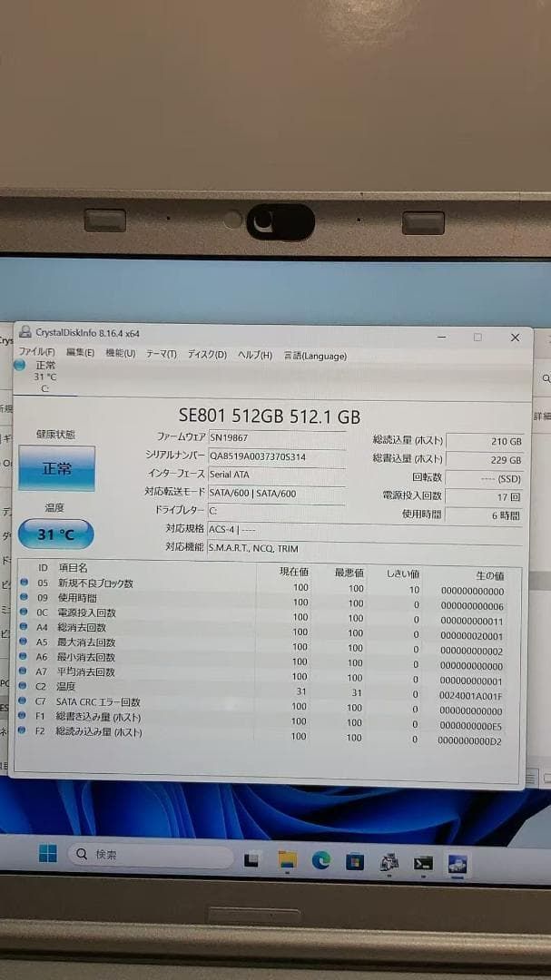Click the 項目名 column header
This screenshot has width=551, height=980.
(74, 567)
